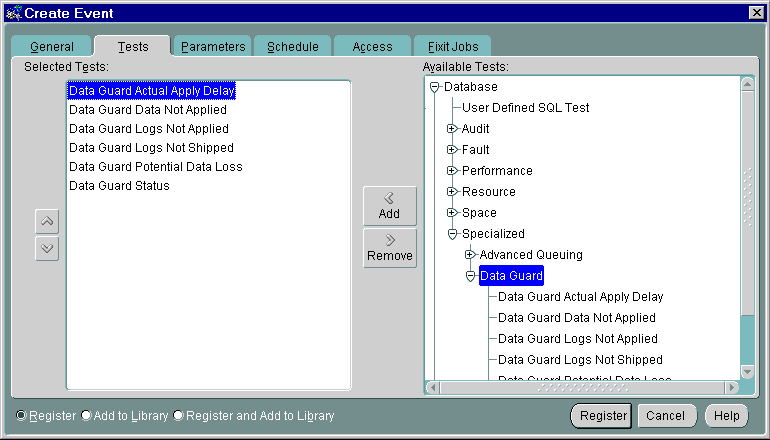Select Data Guard Logs Not Shipped in Available Tests
770x440 pixels.
click(580, 360)
